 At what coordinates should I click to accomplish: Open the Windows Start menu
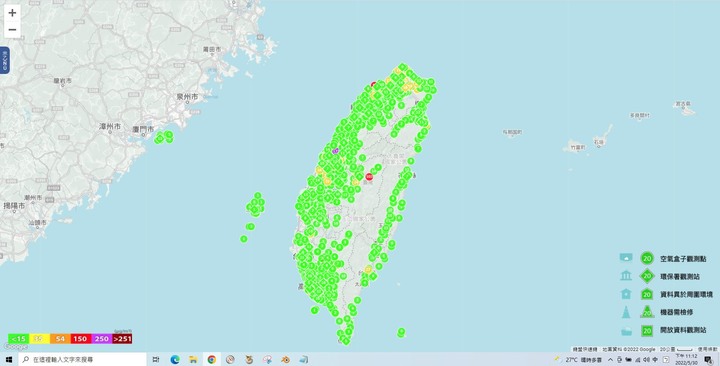click(x=9, y=360)
